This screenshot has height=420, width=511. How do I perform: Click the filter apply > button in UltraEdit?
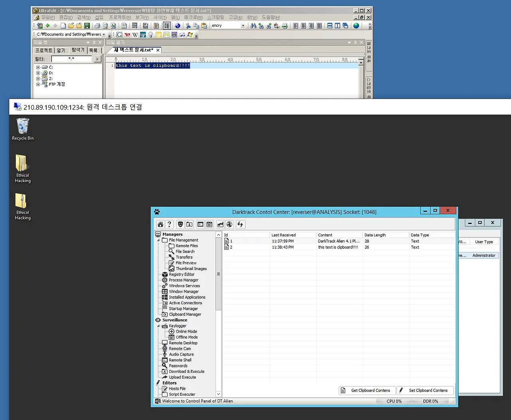point(97,59)
